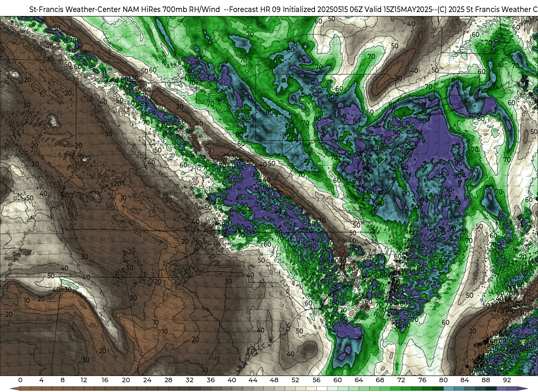Pick the colorbar value 48
This screenshot has width=538, height=392.
point(274,380)
